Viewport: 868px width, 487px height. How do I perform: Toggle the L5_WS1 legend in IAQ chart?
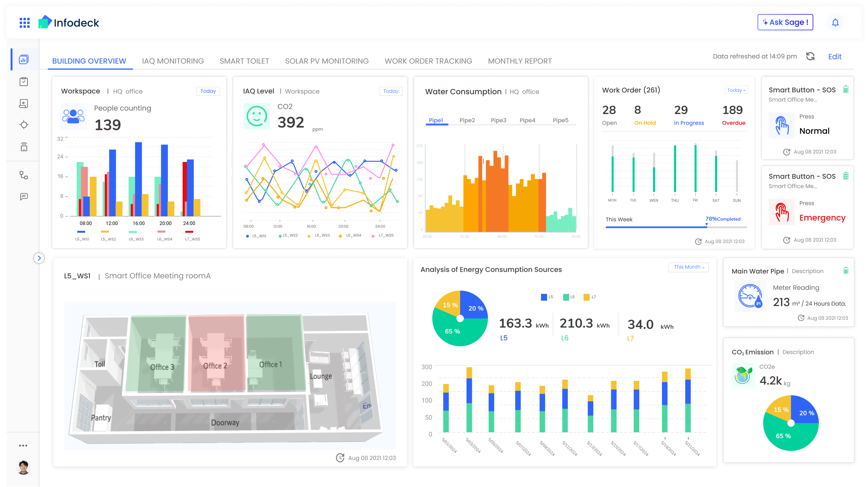pyautogui.click(x=256, y=236)
